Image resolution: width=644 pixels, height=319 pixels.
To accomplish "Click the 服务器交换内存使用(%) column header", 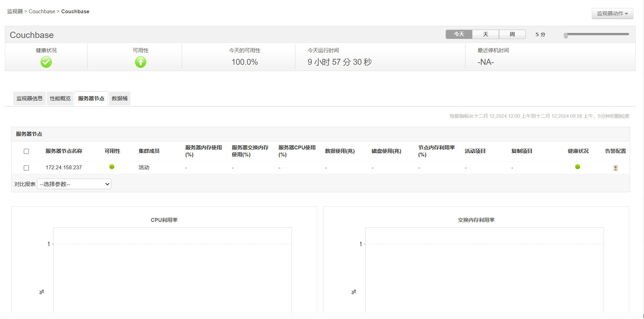I will (x=250, y=151).
